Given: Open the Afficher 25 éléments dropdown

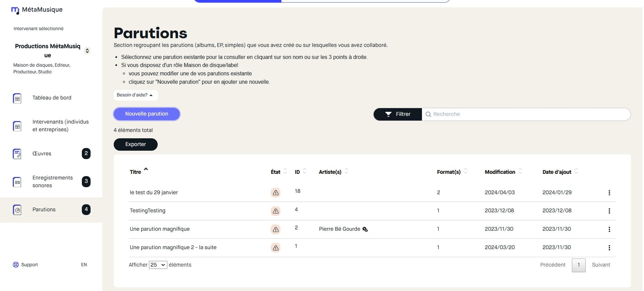Looking at the screenshot, I should pyautogui.click(x=158, y=265).
